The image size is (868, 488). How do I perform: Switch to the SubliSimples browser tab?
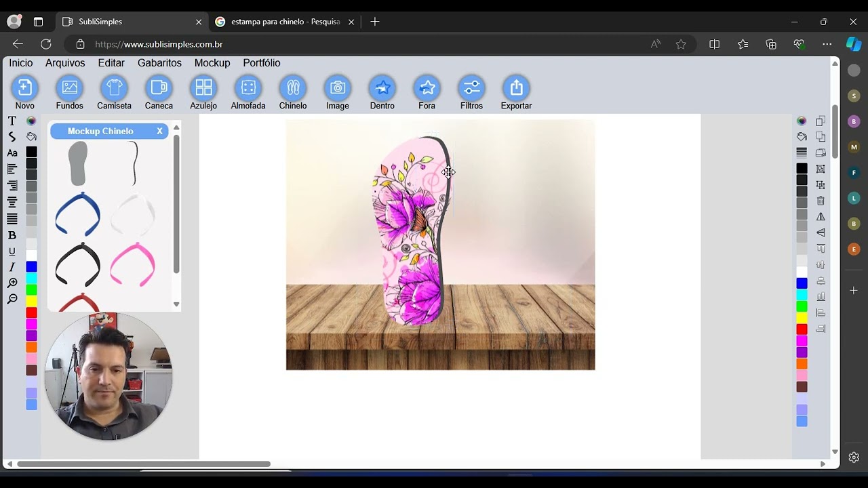(132, 22)
